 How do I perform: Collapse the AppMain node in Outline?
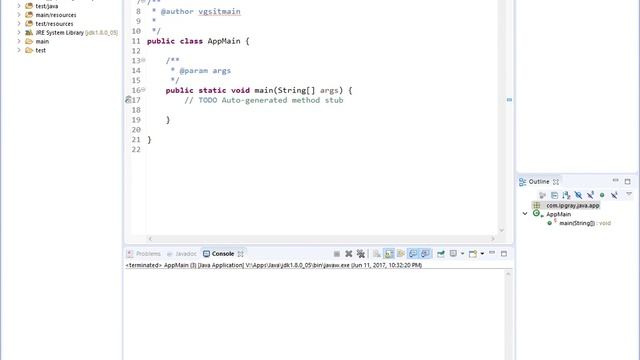tap(525, 214)
